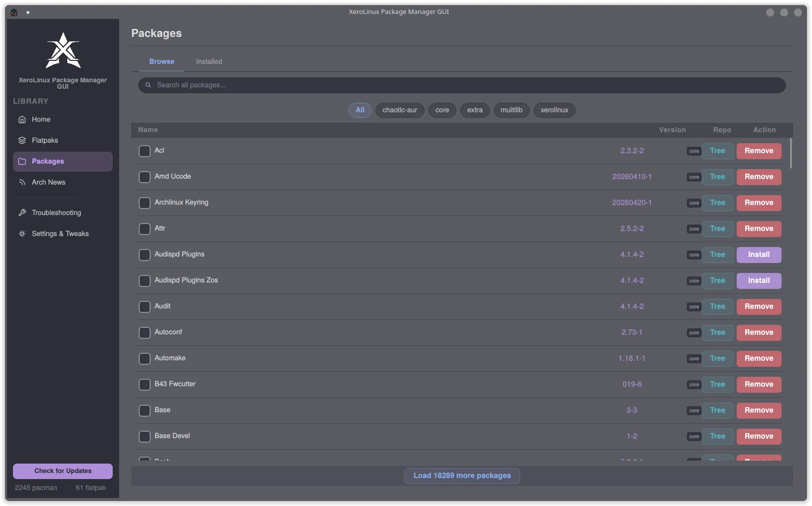Click the app icon in title bar
The width and height of the screenshot is (812, 506).
(14, 12)
